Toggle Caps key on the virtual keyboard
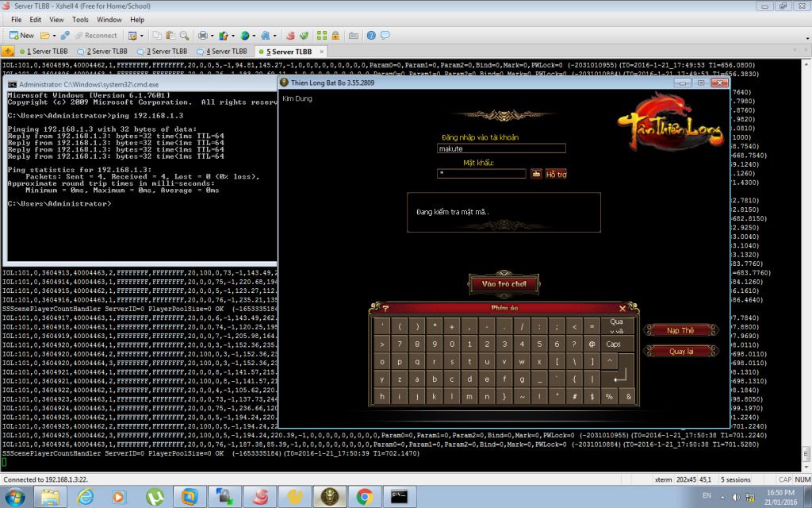 click(613, 344)
